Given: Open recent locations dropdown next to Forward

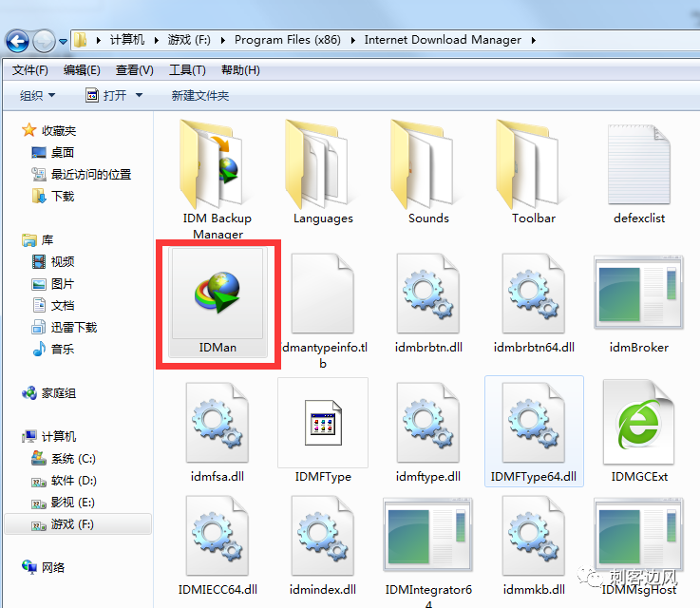Looking at the screenshot, I should (x=64, y=42).
